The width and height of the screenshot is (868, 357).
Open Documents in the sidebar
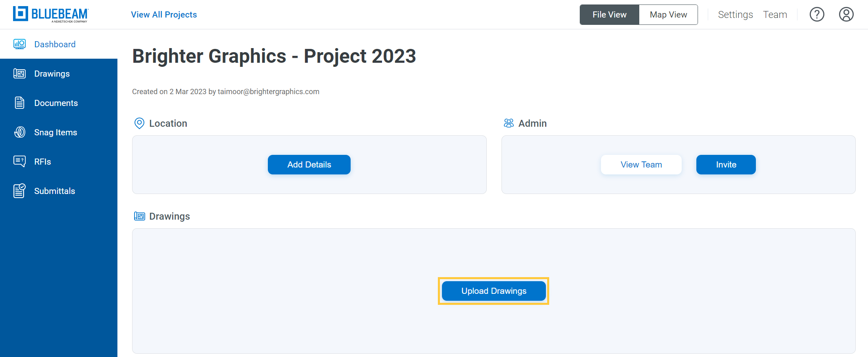[x=59, y=103]
